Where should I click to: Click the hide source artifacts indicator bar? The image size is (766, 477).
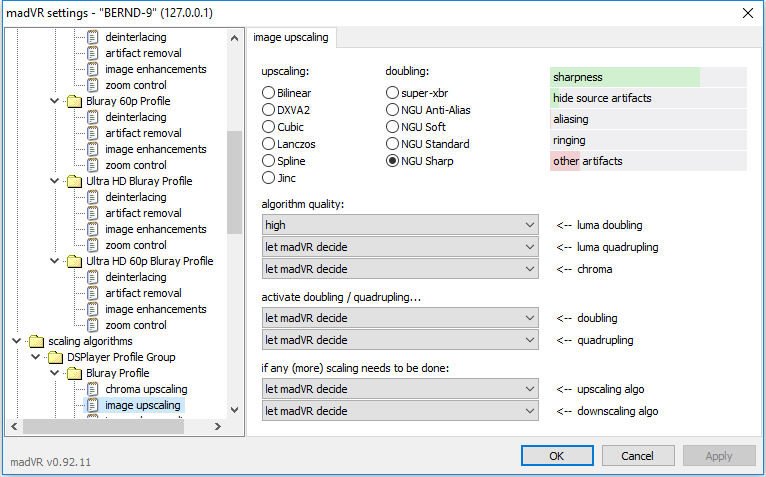(648, 98)
